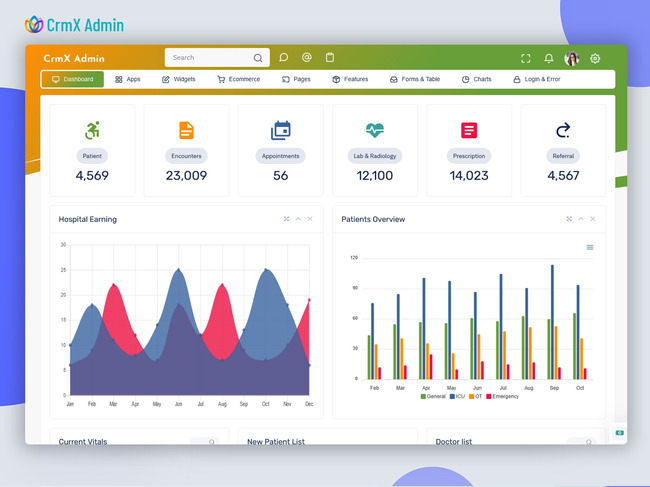The height and width of the screenshot is (487, 650).
Task: Click the Hospital Earning title
Action: pyautogui.click(x=87, y=219)
